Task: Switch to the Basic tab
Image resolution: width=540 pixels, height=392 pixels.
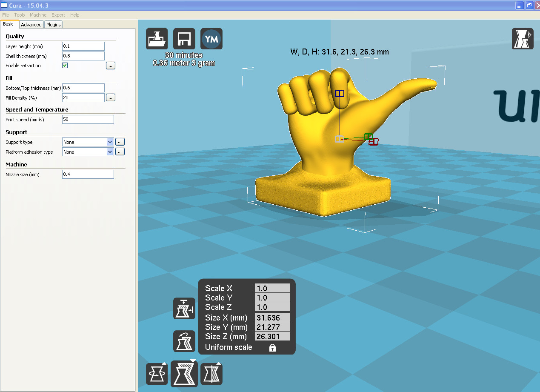Action: [9, 24]
